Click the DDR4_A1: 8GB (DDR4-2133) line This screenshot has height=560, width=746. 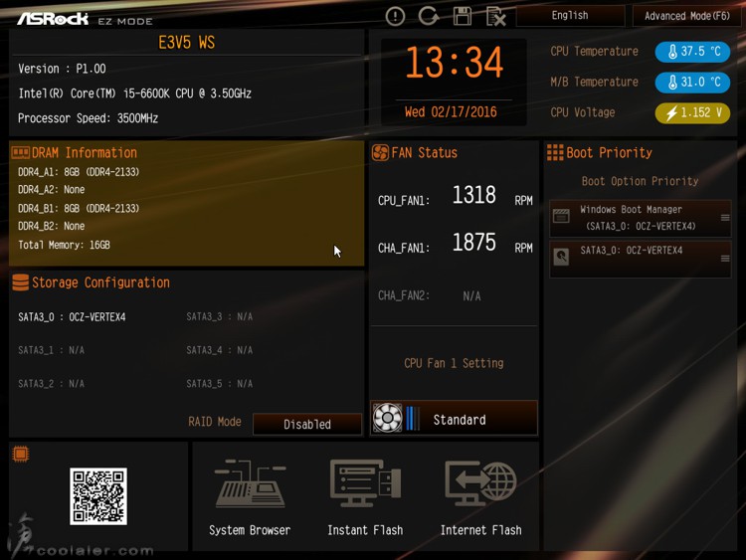point(79,172)
